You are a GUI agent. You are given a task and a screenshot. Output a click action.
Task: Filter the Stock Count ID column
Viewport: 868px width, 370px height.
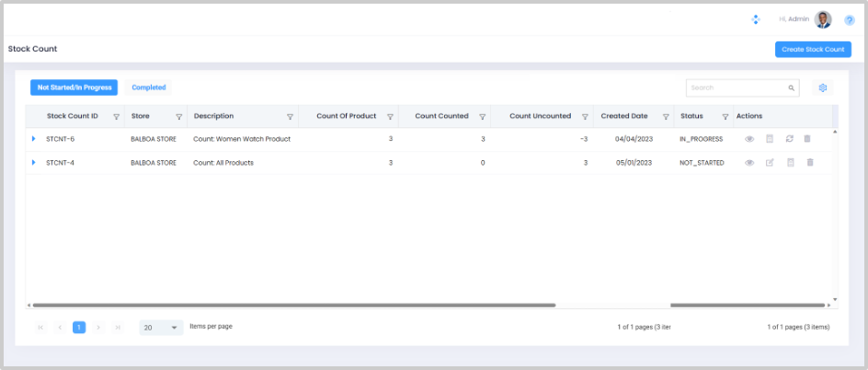point(116,117)
